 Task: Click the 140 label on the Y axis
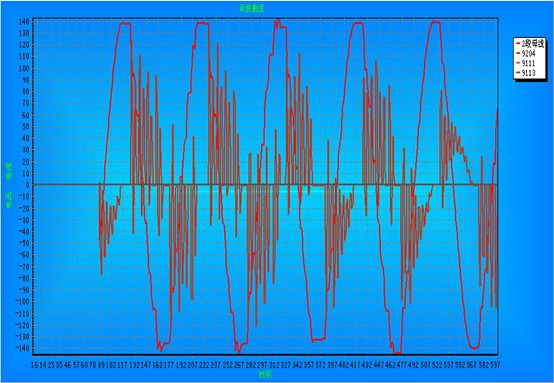pyautogui.click(x=24, y=22)
